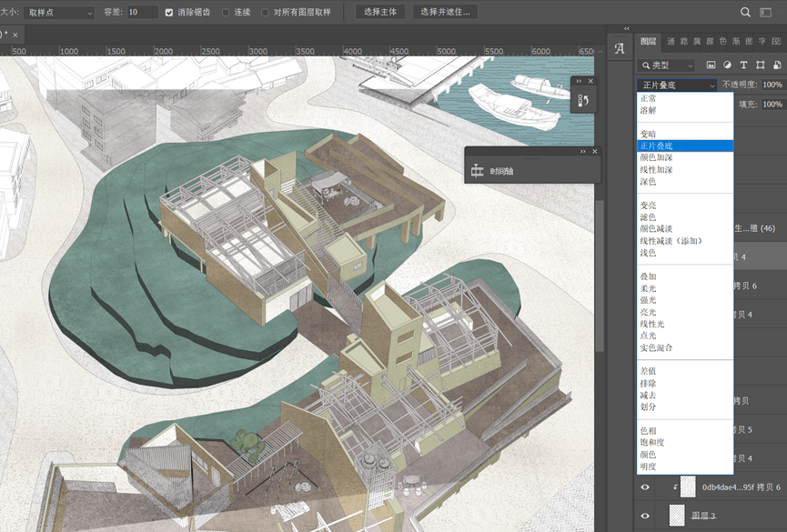Viewport: 787px width, 532px height.
Task: Select 柔光 blend mode from list
Action: point(649,288)
